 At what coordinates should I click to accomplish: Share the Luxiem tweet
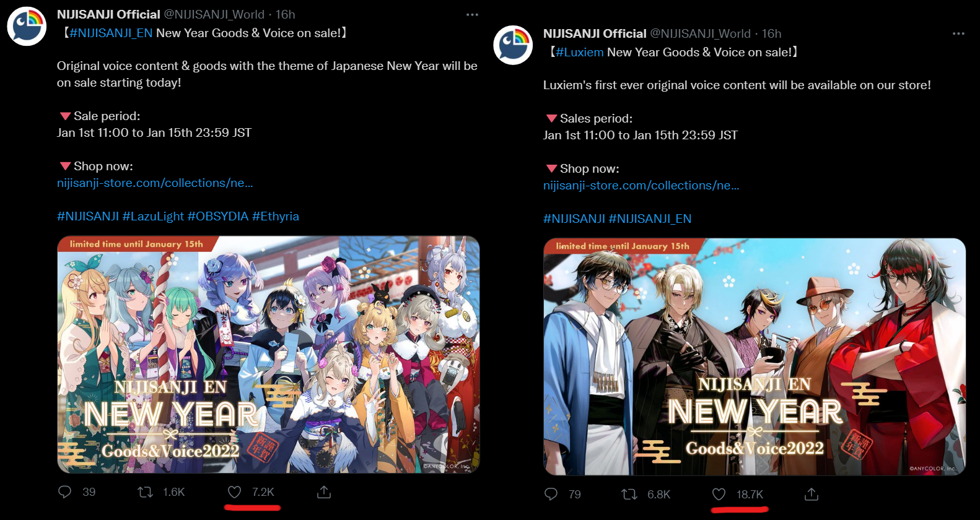coord(812,494)
